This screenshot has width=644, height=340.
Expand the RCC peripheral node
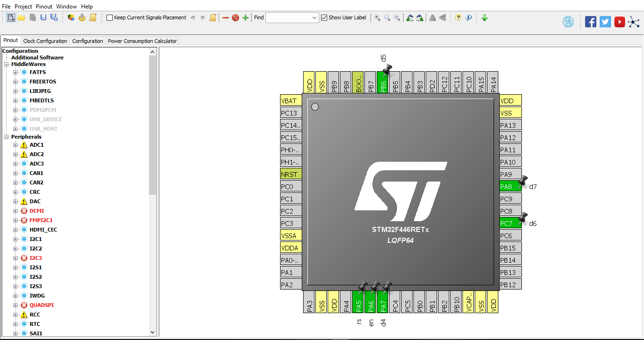coord(15,315)
